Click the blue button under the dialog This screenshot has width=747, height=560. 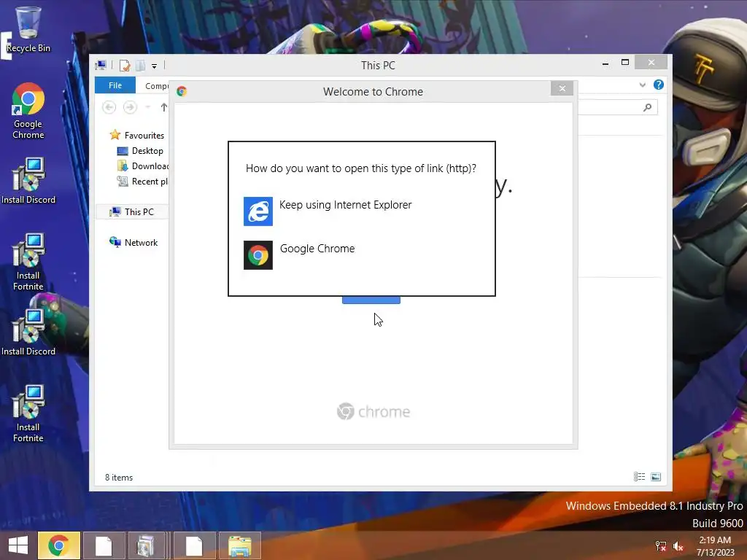click(371, 300)
